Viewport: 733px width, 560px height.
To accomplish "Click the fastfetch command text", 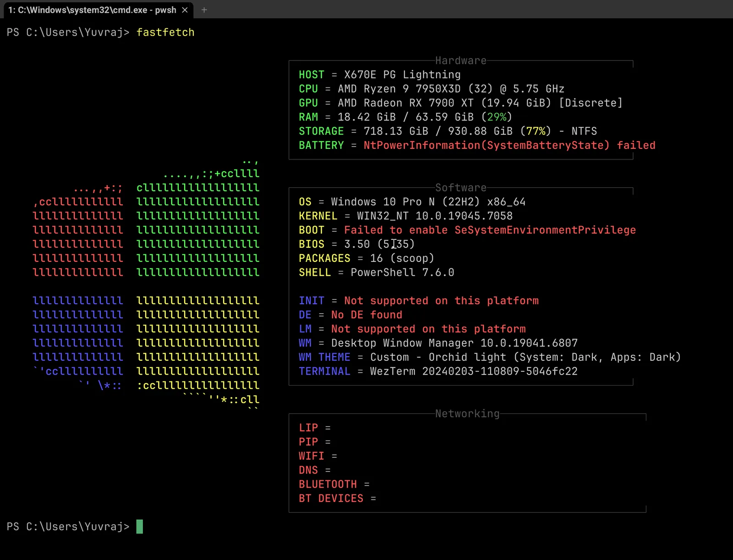I will coord(165,32).
